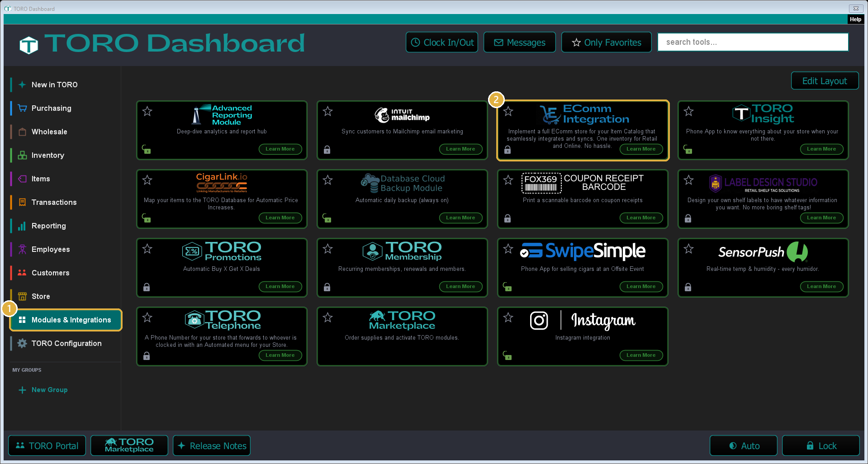Screen dimensions: 868x464
Task: Open Messages
Action: coord(520,43)
